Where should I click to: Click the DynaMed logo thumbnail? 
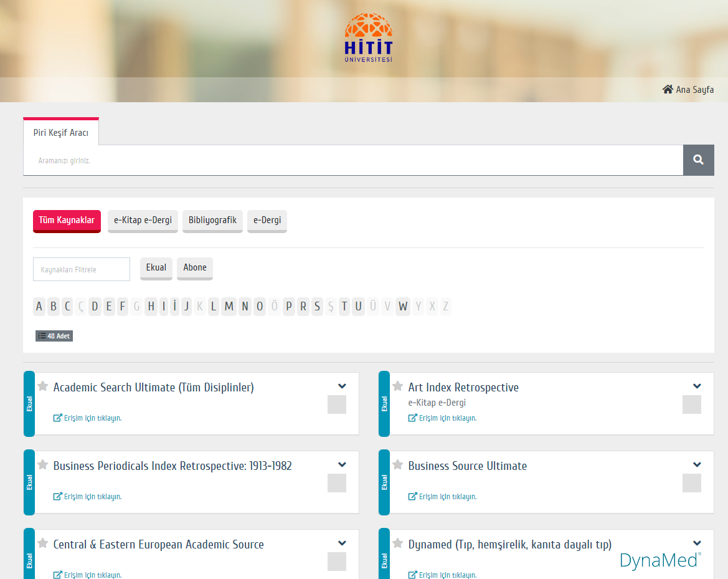659,560
